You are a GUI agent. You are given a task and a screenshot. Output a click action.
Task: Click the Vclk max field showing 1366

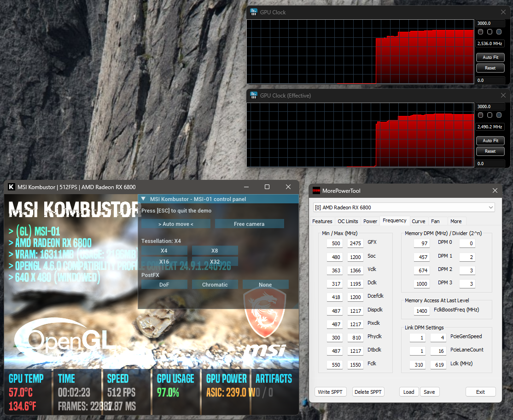point(356,270)
